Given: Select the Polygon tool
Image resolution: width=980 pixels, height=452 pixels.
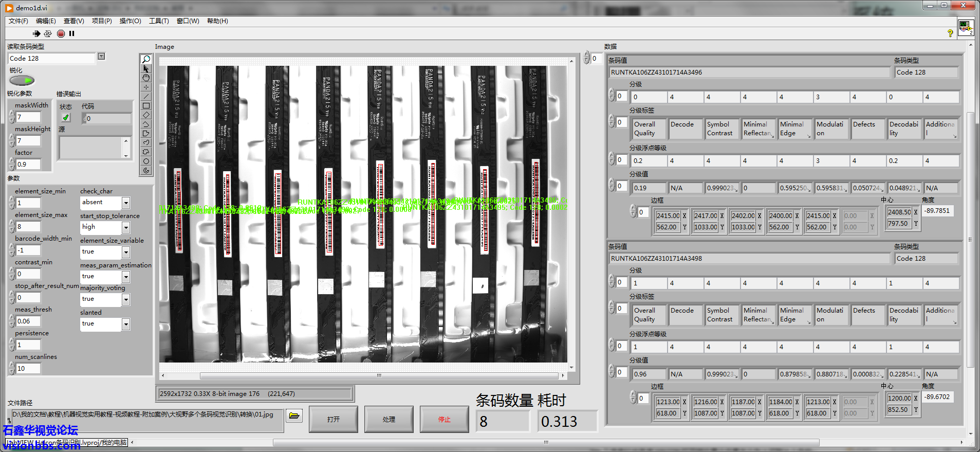Looking at the screenshot, I should click(x=146, y=133).
